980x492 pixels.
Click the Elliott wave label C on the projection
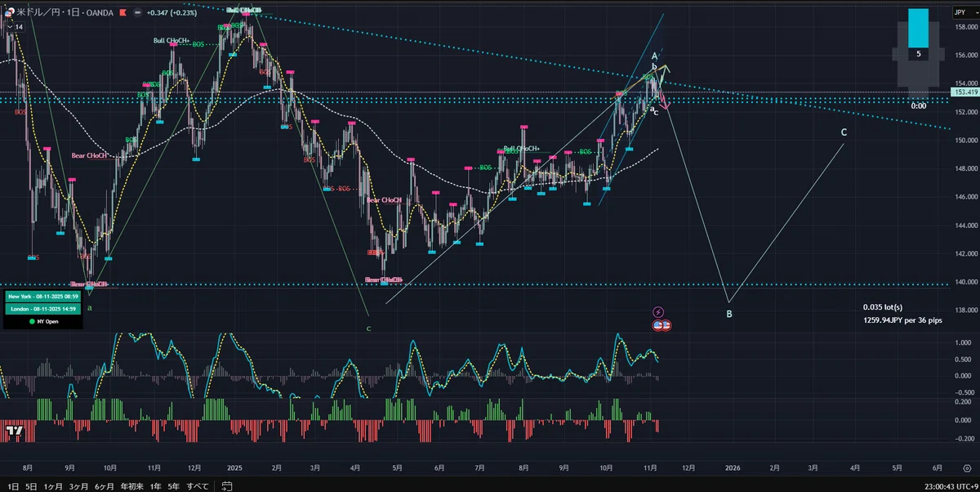pyautogui.click(x=844, y=132)
